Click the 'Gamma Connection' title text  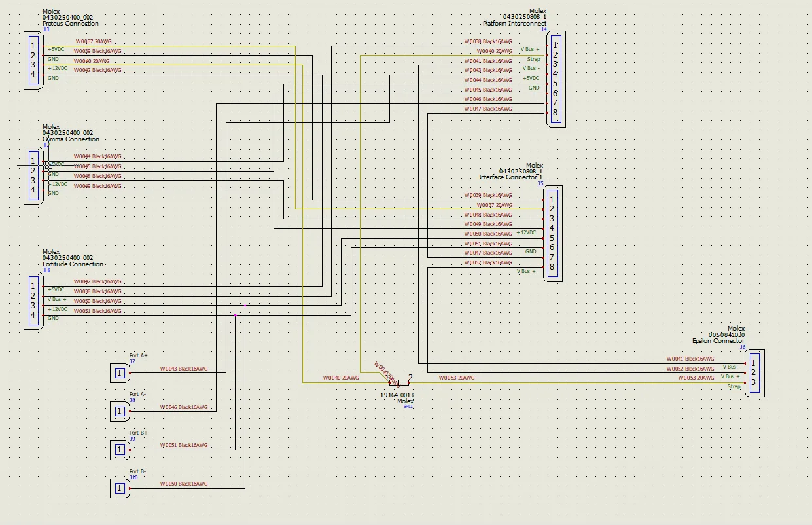[71, 139]
